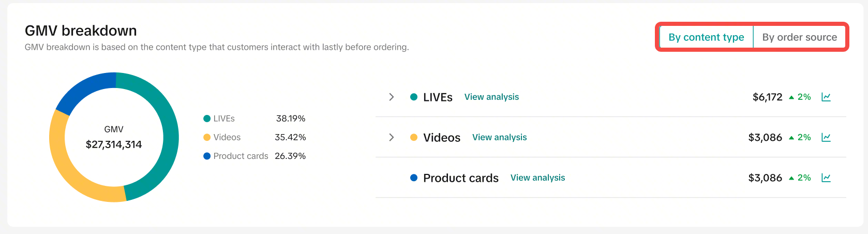Toggle the Product cards legend entry
The height and width of the screenshot is (234, 868).
pyautogui.click(x=236, y=156)
